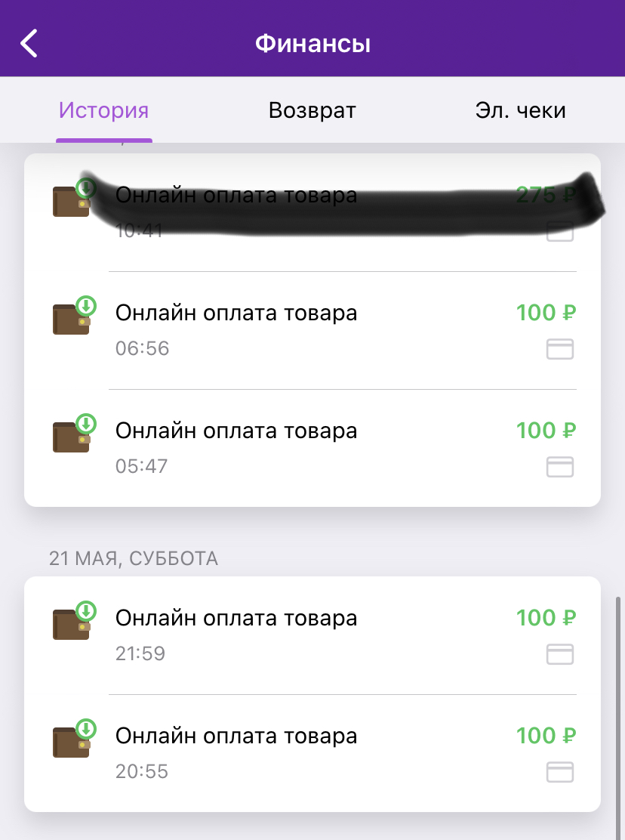Click the 100 ₽ amount at 06:56
The width and height of the screenshot is (625, 840).
546,313
